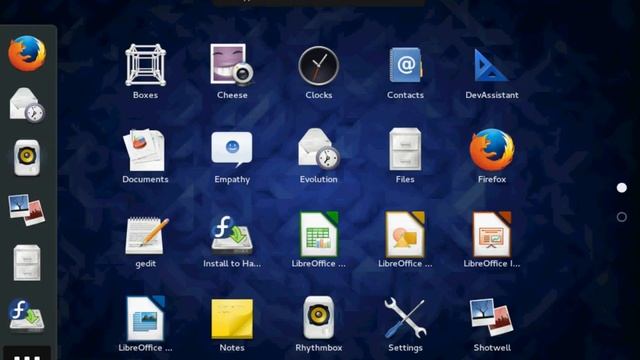This screenshot has height=360, width=640.
Task: Open the Boxes application
Action: 145,65
